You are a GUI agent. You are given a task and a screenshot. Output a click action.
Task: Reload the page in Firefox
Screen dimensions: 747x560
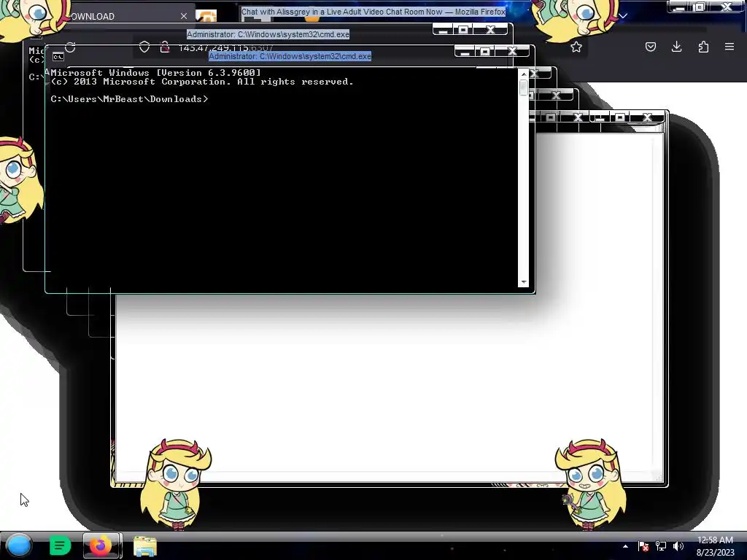[71, 47]
